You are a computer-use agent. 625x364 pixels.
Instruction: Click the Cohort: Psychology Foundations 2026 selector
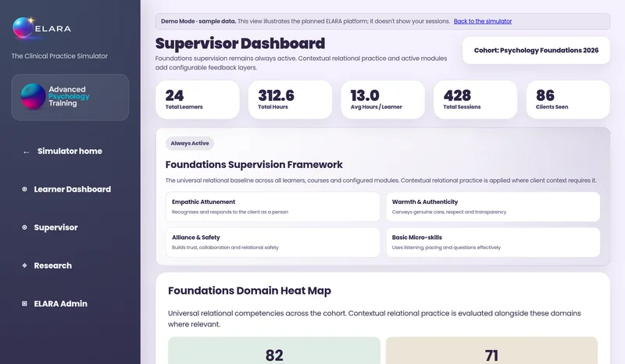[536, 50]
